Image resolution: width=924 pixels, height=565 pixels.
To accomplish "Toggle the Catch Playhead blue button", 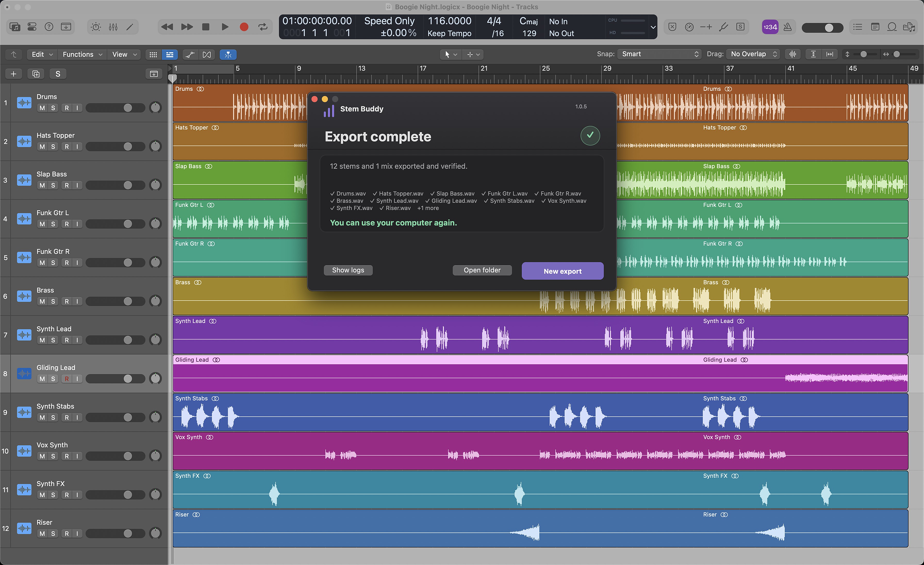I will (228, 55).
